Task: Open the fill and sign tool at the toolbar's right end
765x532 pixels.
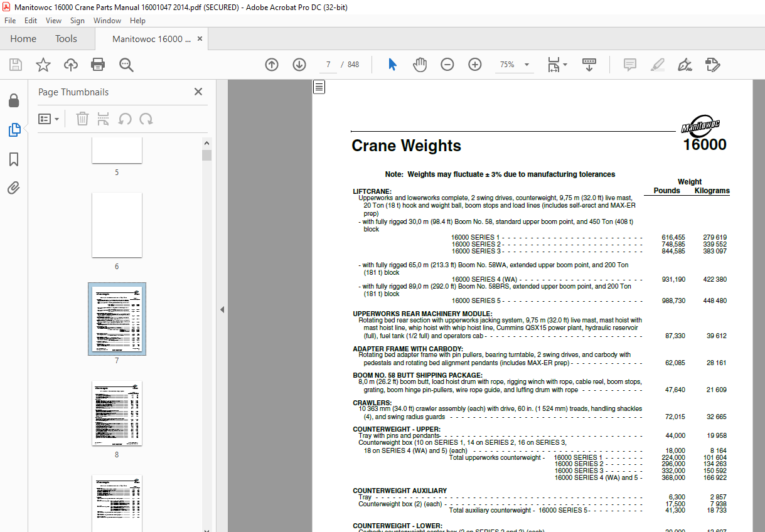Action: [712, 65]
